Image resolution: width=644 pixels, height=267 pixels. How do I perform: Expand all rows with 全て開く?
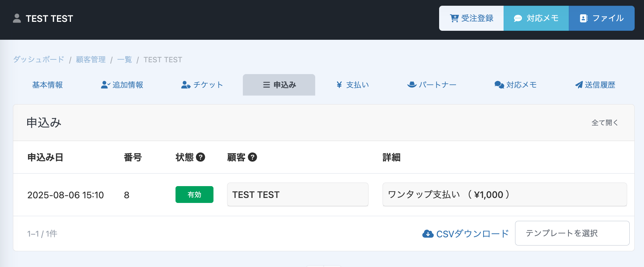click(x=605, y=123)
